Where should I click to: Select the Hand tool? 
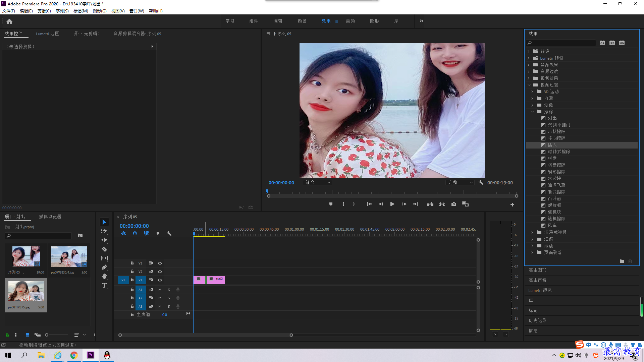click(x=104, y=276)
